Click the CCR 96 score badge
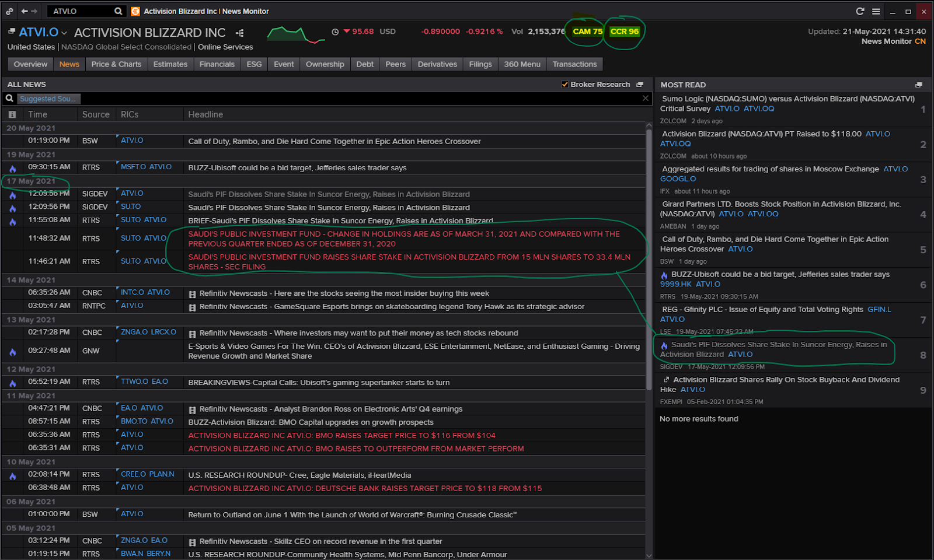Viewport: 934px width, 560px height. point(625,32)
